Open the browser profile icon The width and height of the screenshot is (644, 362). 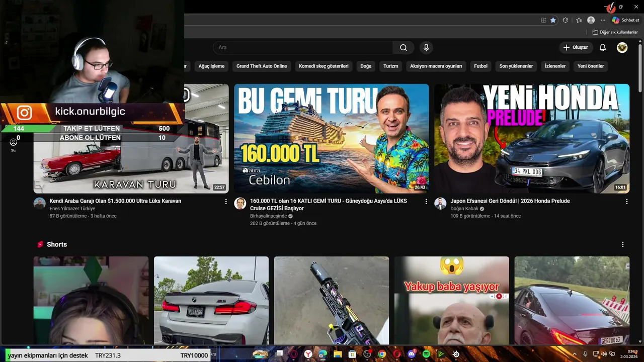pos(591,20)
